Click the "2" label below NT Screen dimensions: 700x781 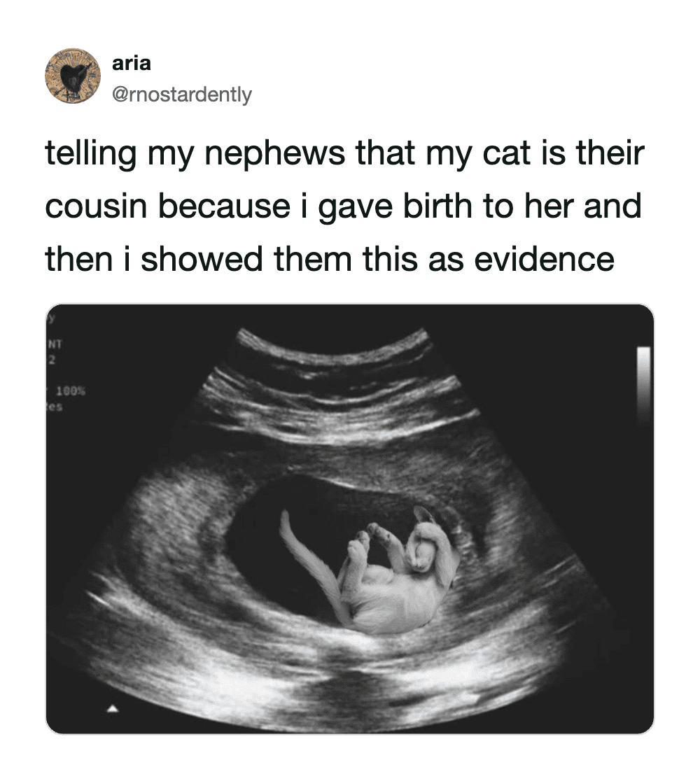(51, 360)
